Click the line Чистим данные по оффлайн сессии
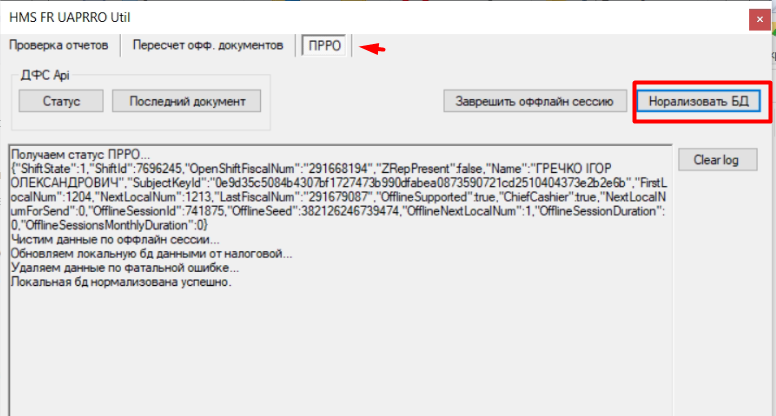The width and height of the screenshot is (776, 416). (108, 241)
